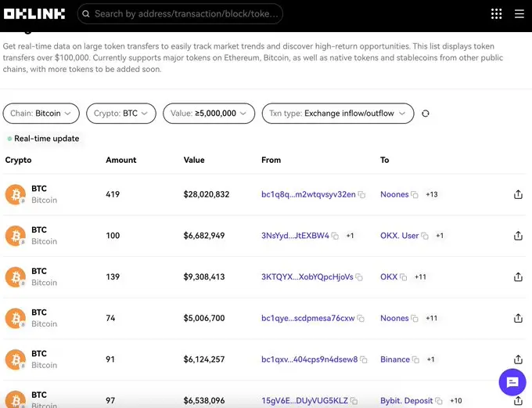
Task: Select the $9,308,413 value cell
Action: 204,277
